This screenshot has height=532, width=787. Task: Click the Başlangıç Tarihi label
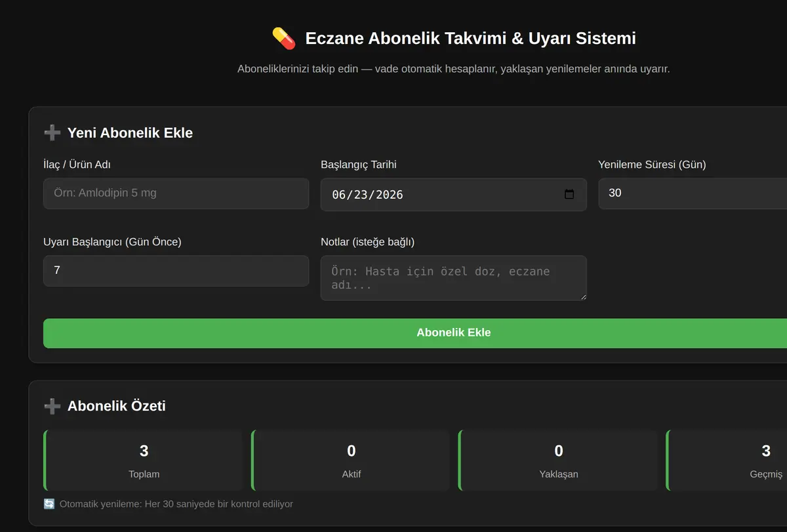click(x=358, y=165)
